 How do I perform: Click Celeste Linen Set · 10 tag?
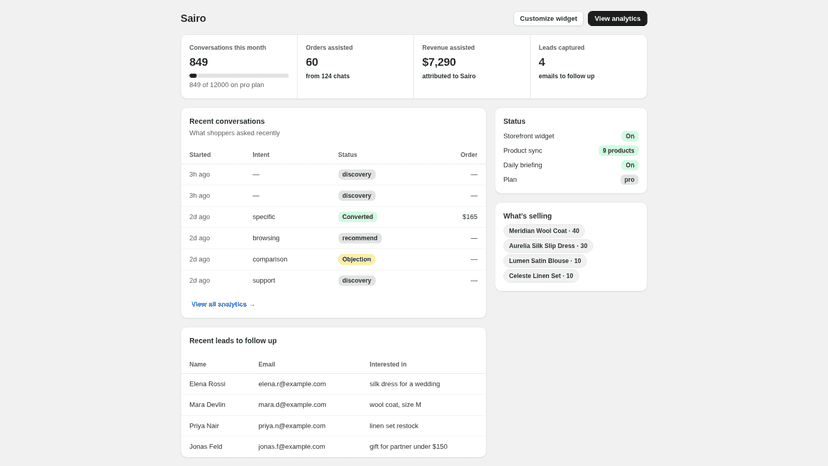tap(541, 276)
